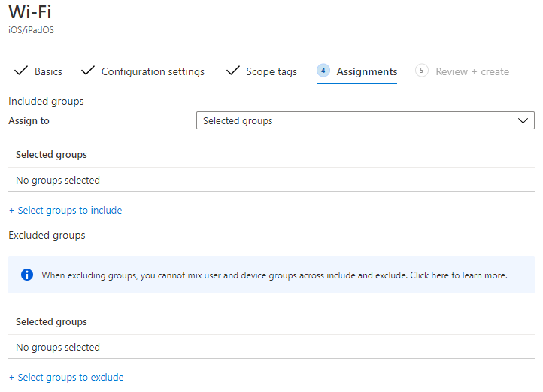Jump to Review + create tab
Image resolution: width=543 pixels, height=392 pixels.
pos(472,71)
